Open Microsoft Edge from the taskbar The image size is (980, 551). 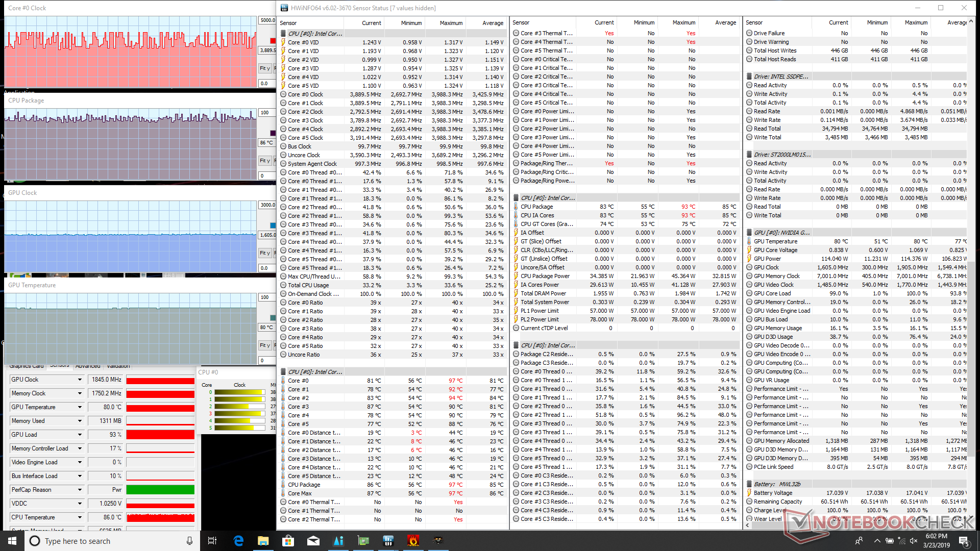click(238, 541)
